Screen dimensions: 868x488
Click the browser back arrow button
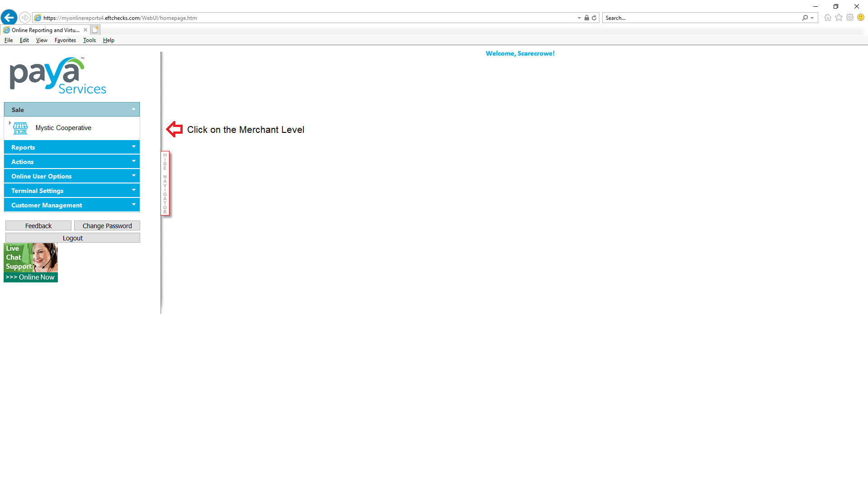pos(9,18)
